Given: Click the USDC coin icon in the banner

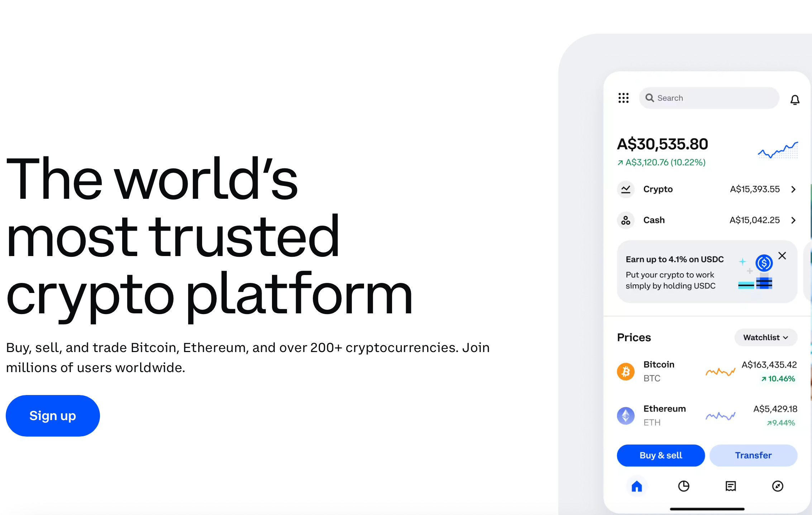Looking at the screenshot, I should [764, 264].
